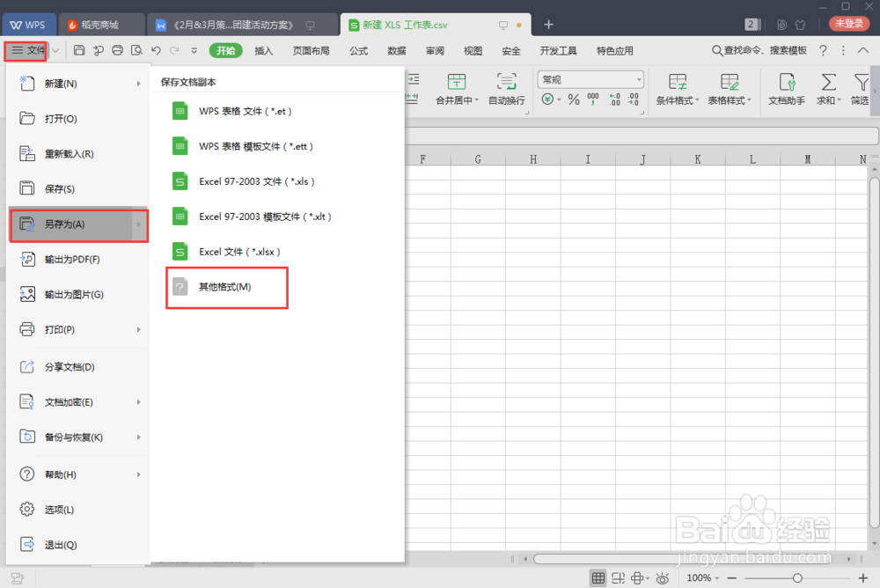Select Export as picture (G)
This screenshot has height=588, width=880.
tap(78, 294)
